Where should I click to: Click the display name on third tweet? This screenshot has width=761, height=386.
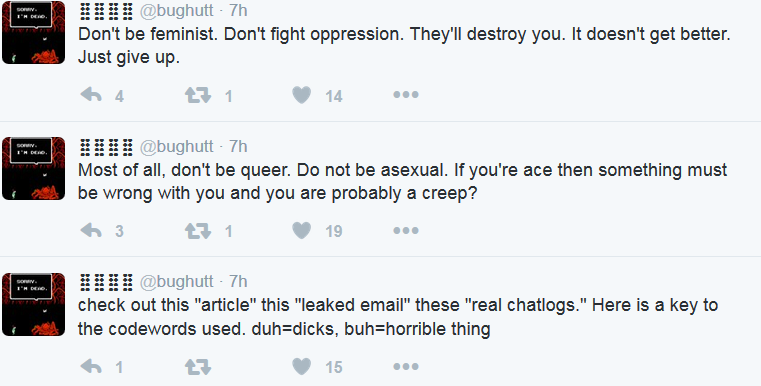(106, 282)
